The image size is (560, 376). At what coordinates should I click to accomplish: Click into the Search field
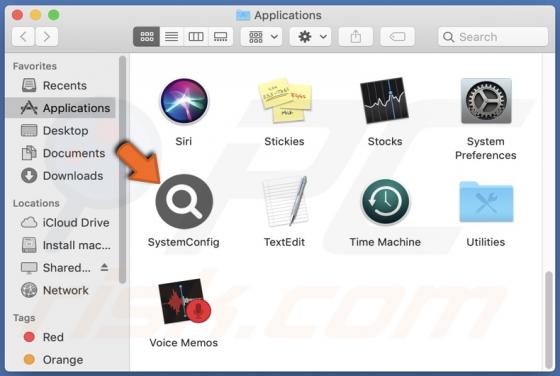493,37
